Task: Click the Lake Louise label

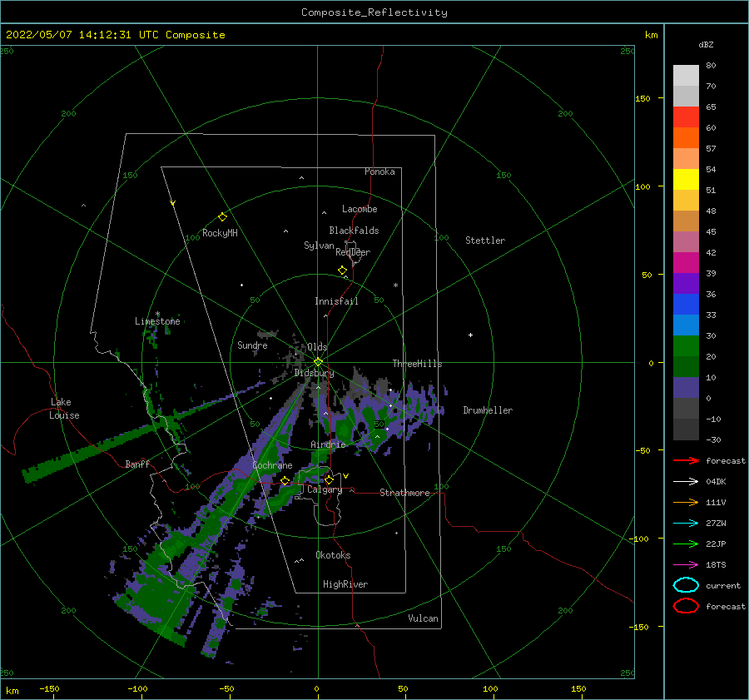Action: point(64,409)
